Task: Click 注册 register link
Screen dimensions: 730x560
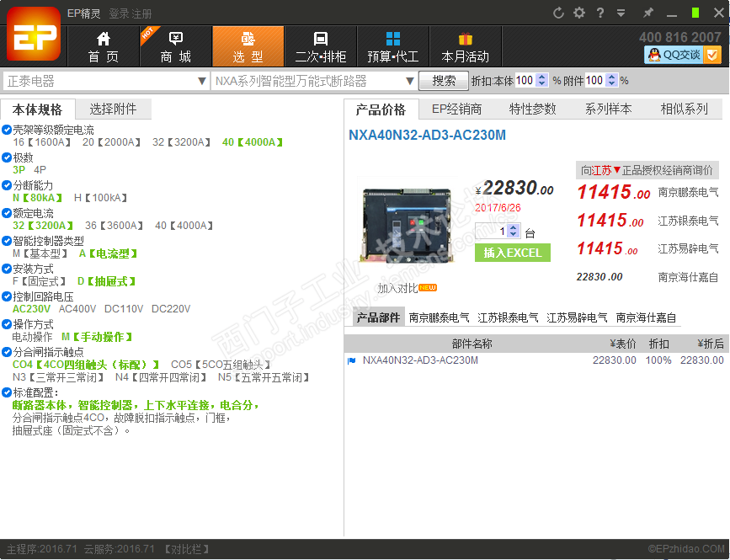Action: pyautogui.click(x=141, y=13)
